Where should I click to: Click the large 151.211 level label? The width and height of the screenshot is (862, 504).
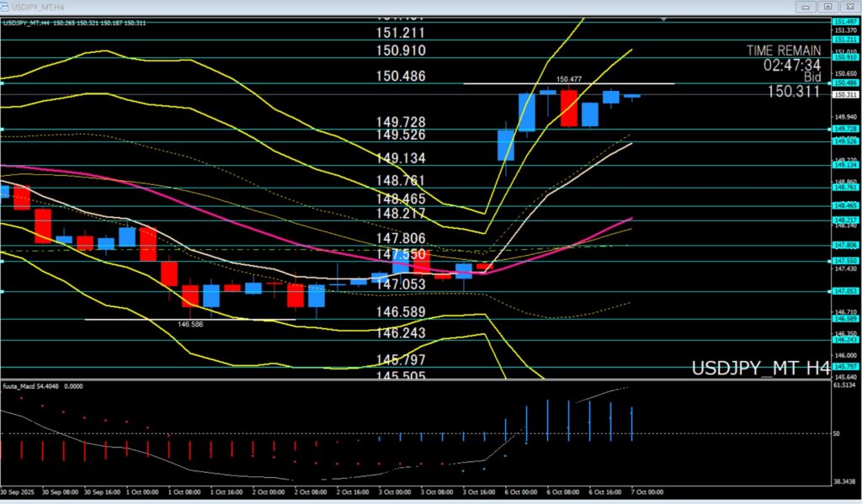point(402,33)
